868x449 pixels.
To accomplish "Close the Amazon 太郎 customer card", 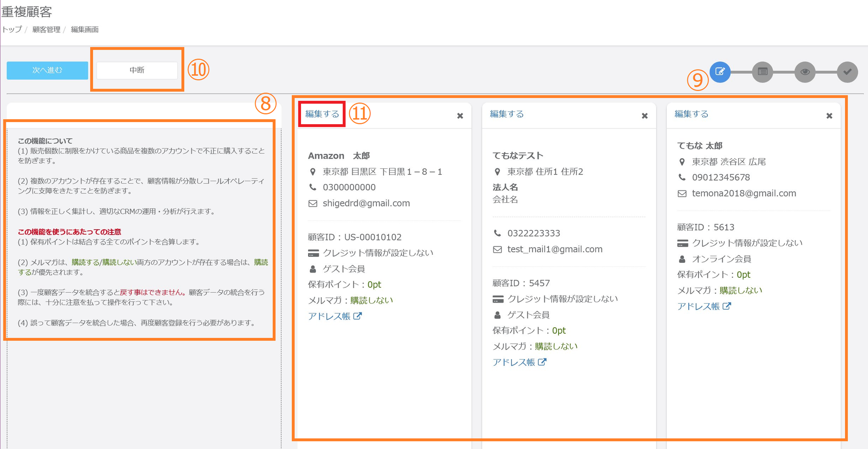I will coord(460,116).
